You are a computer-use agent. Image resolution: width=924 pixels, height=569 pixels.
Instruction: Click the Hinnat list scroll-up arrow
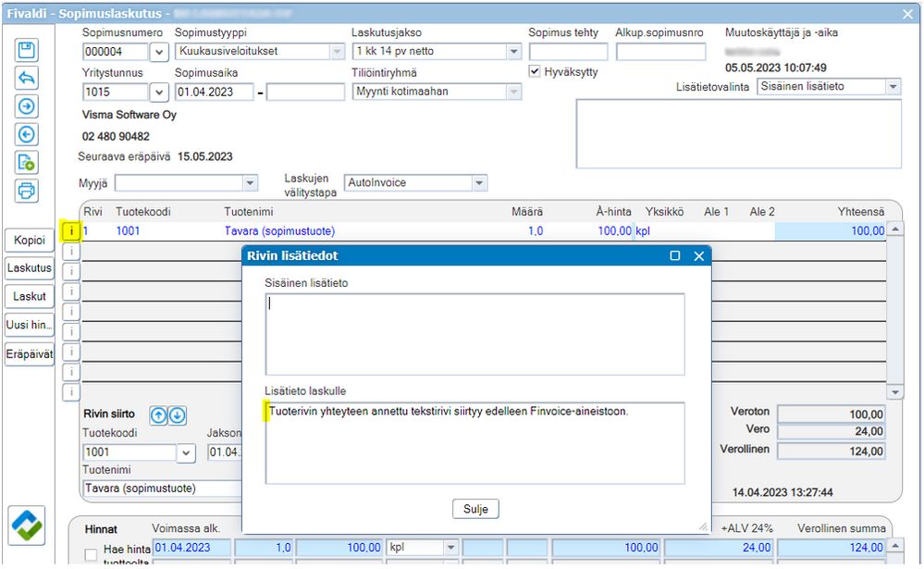[894, 546]
